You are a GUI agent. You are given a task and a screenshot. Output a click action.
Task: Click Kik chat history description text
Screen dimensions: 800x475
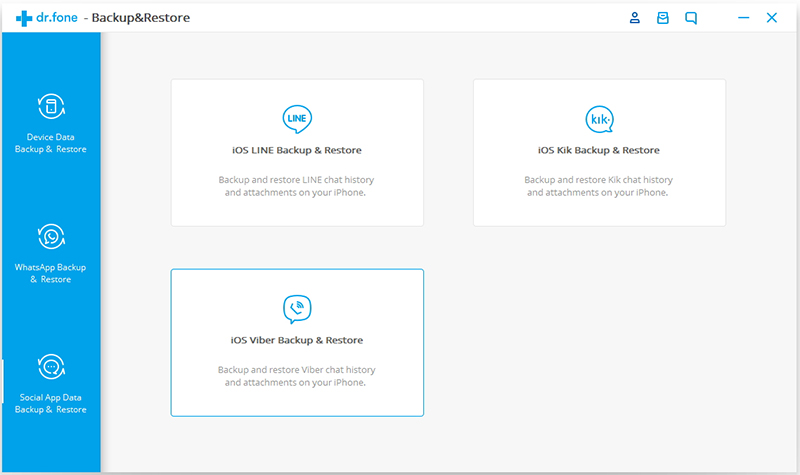pyautogui.click(x=598, y=186)
